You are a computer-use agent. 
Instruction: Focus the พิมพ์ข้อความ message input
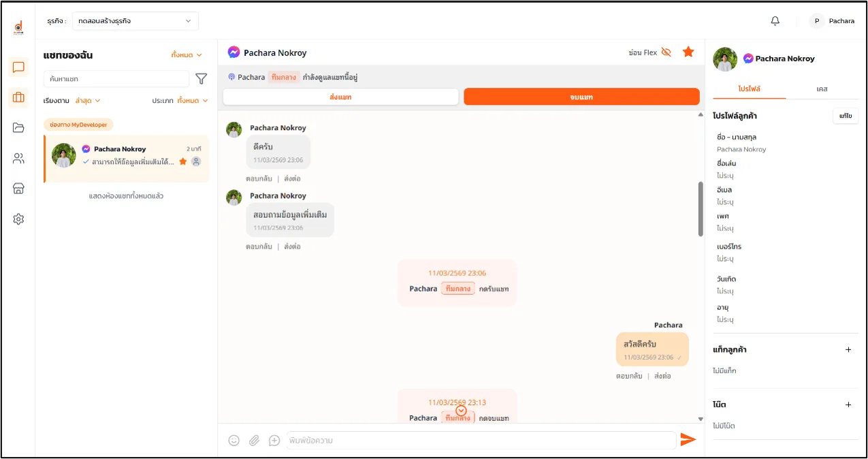pyautogui.click(x=481, y=441)
